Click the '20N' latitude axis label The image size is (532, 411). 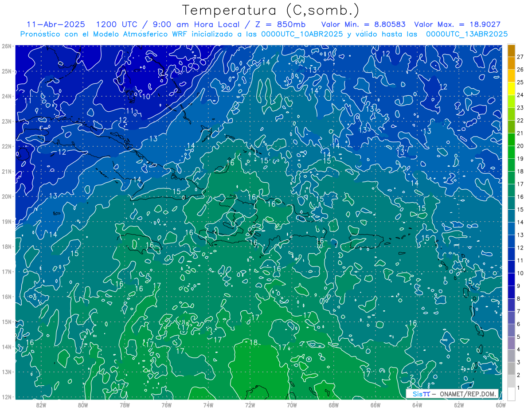coord(6,196)
